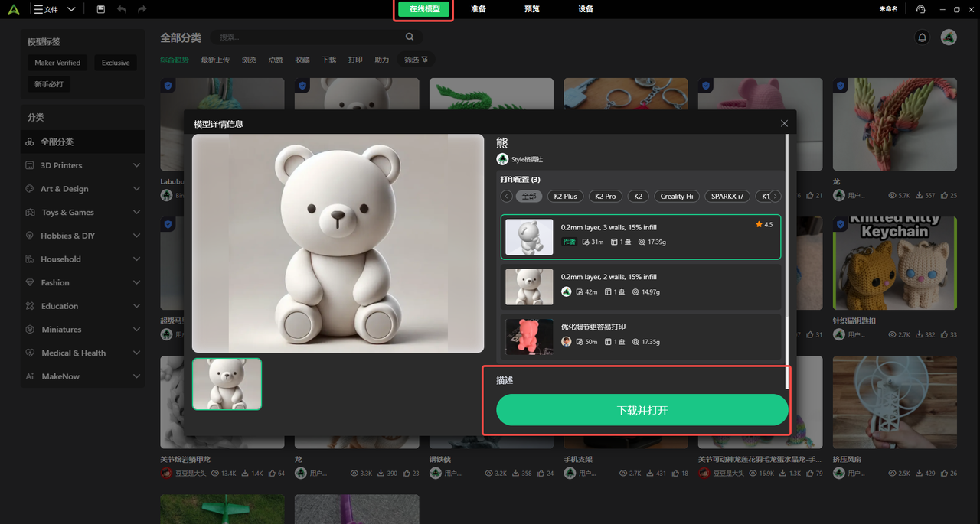
Task: Click the save icon in top toolbar
Action: coord(101,9)
